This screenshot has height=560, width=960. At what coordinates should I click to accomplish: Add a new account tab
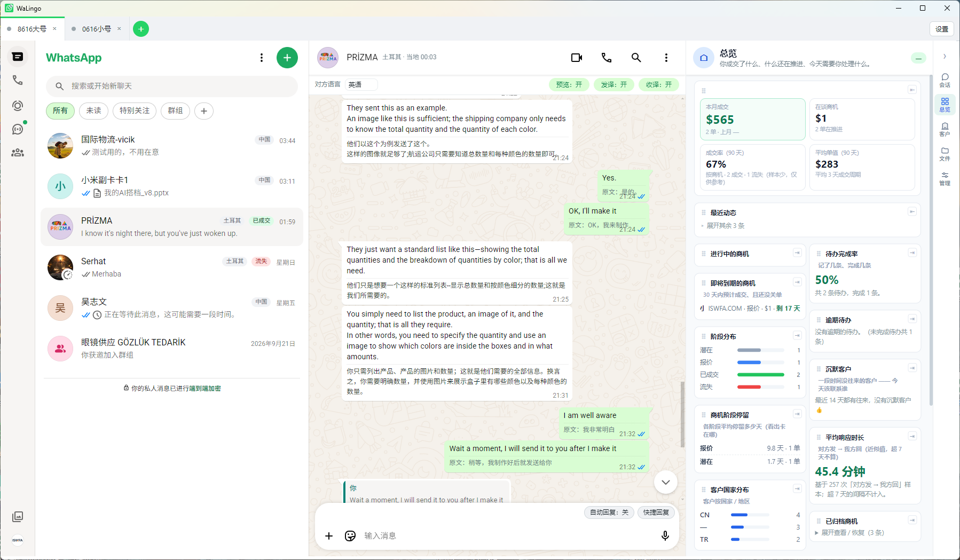point(141,29)
